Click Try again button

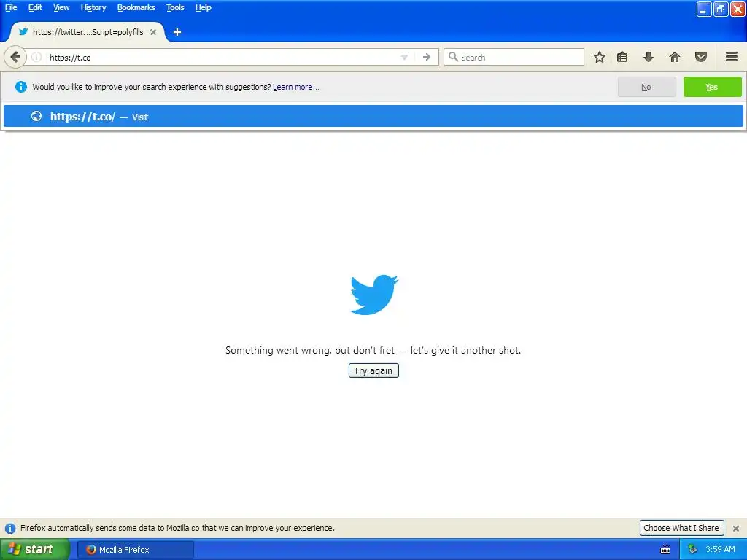point(373,370)
